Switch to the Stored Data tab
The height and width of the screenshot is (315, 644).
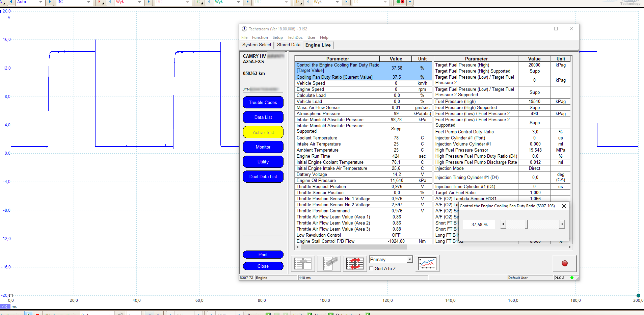click(289, 45)
